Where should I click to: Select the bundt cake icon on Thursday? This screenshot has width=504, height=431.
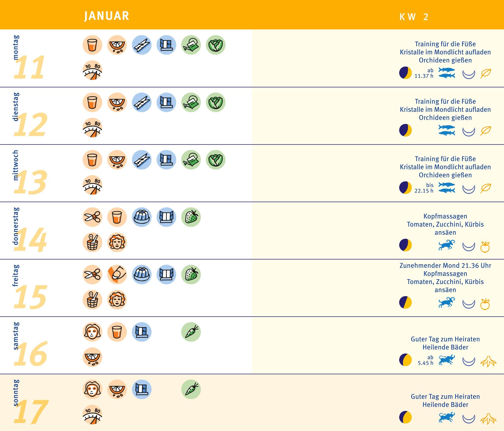pyautogui.click(x=142, y=217)
